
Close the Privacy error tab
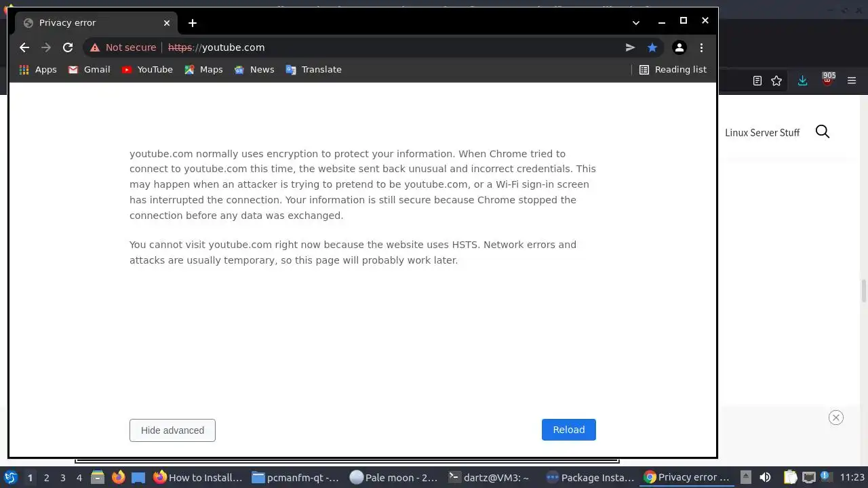point(167,22)
